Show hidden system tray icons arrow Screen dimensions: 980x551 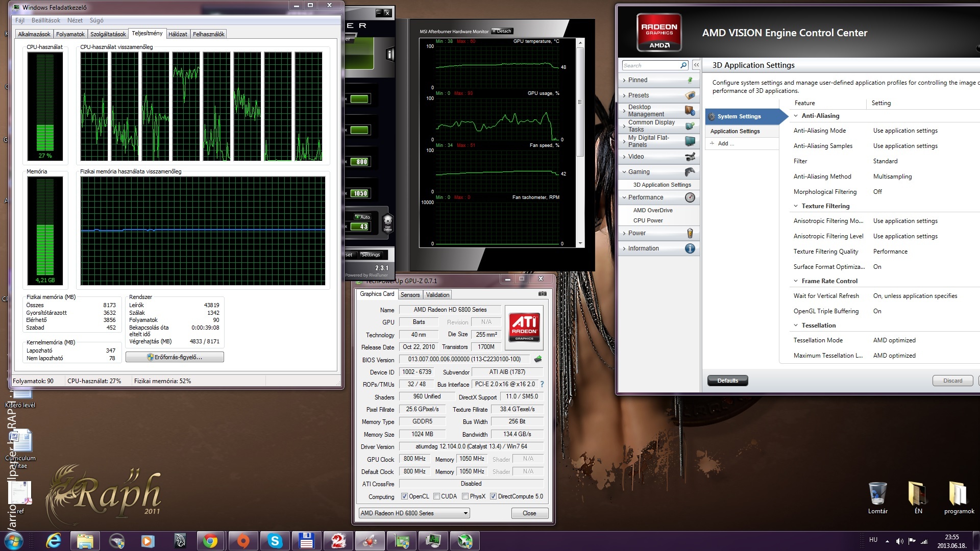pos(887,541)
